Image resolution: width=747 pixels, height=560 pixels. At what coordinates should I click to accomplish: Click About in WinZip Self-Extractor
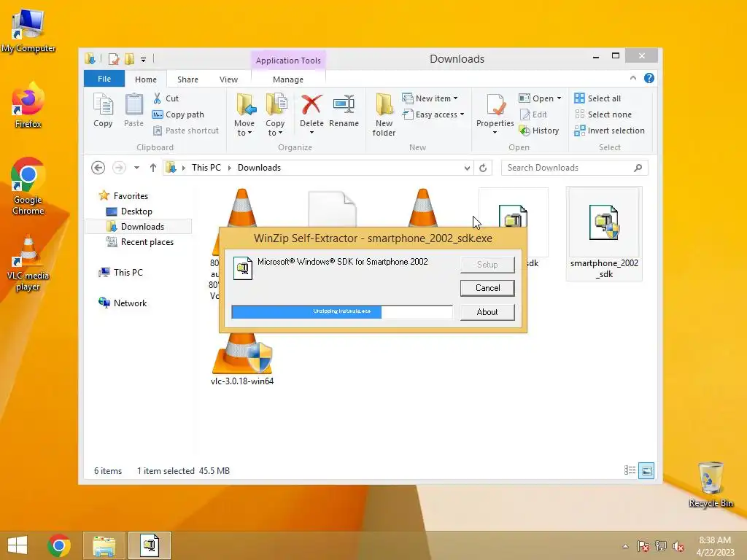click(487, 312)
